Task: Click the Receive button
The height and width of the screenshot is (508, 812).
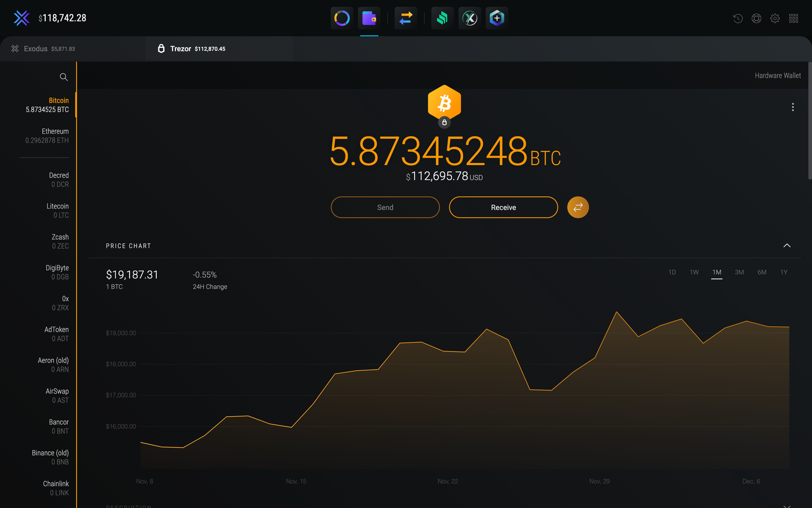Action: (x=503, y=207)
